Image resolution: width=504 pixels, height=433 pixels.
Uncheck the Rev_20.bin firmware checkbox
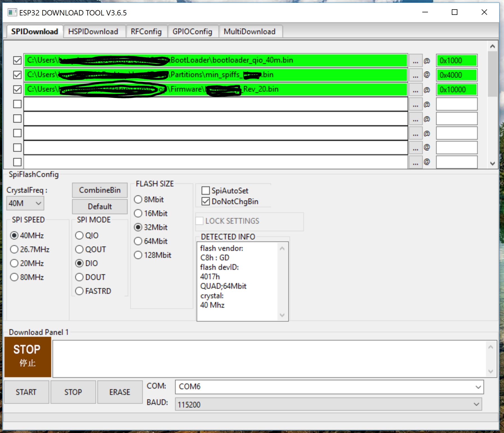[17, 89]
